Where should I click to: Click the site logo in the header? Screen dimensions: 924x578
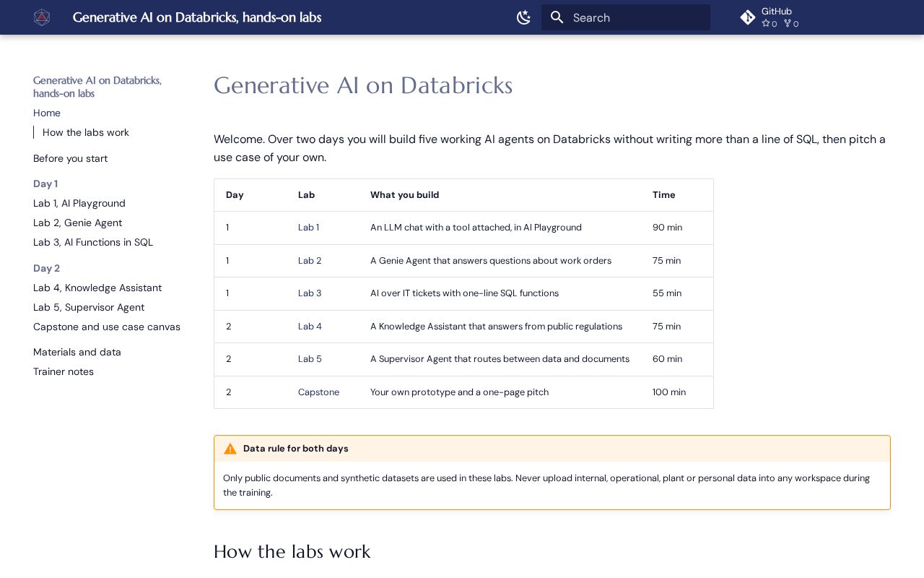[x=42, y=17]
